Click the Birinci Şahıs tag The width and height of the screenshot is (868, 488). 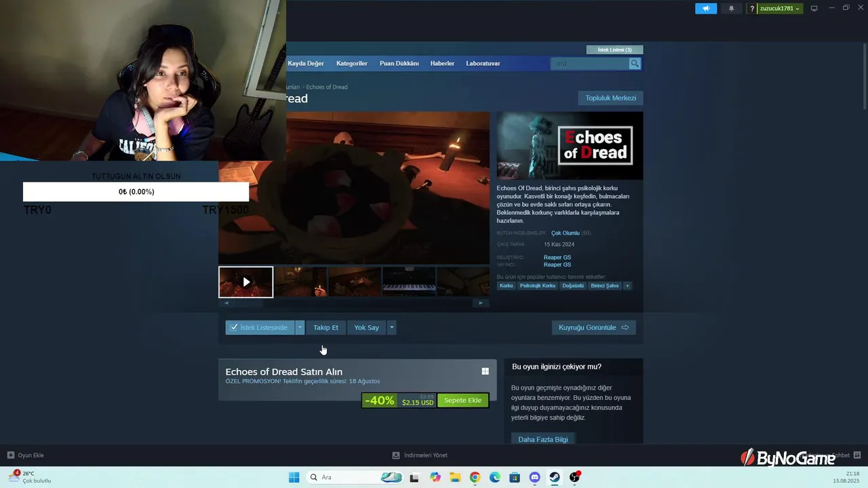605,286
